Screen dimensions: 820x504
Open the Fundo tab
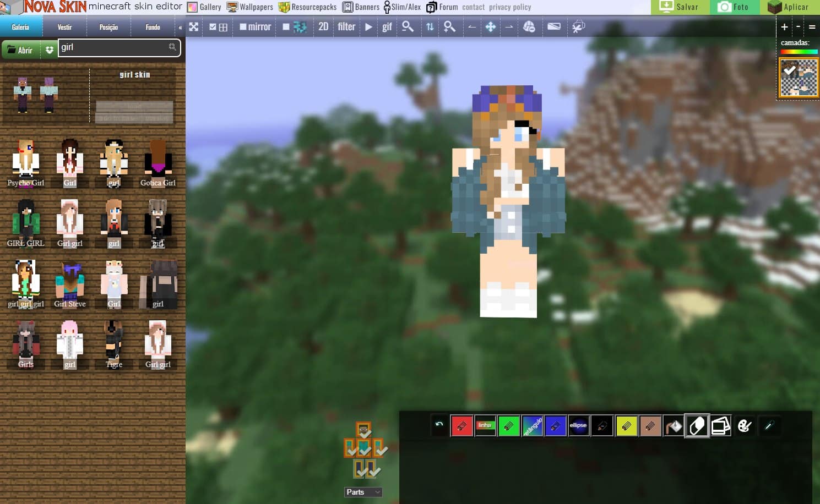152,26
